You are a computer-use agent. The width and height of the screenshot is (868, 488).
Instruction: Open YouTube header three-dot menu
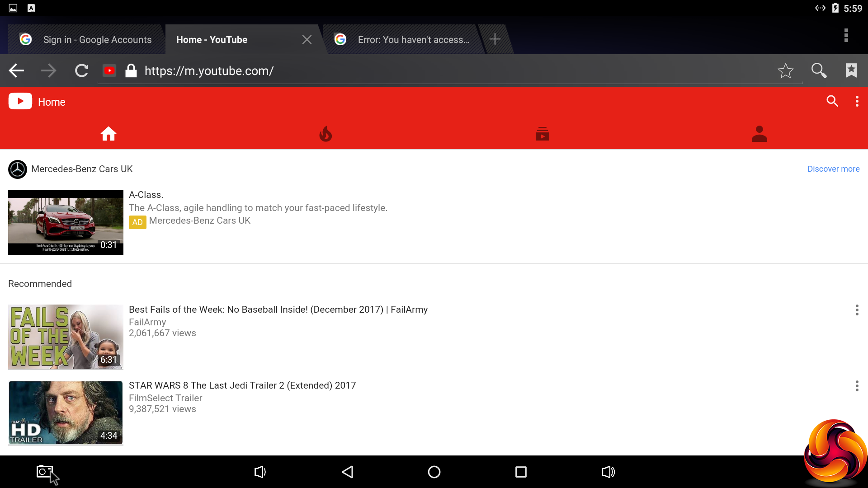point(857,101)
